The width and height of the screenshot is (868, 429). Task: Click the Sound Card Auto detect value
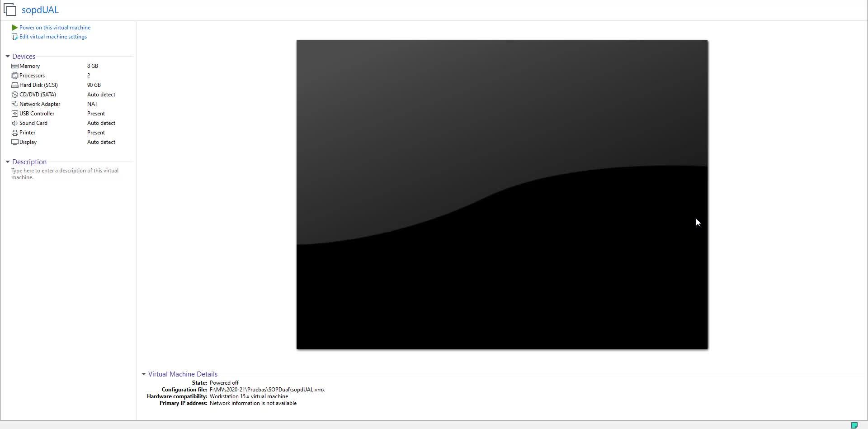[101, 123]
